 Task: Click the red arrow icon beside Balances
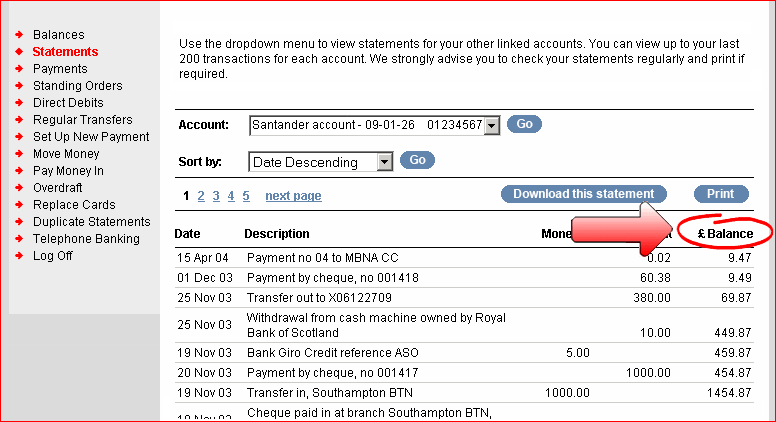point(19,35)
